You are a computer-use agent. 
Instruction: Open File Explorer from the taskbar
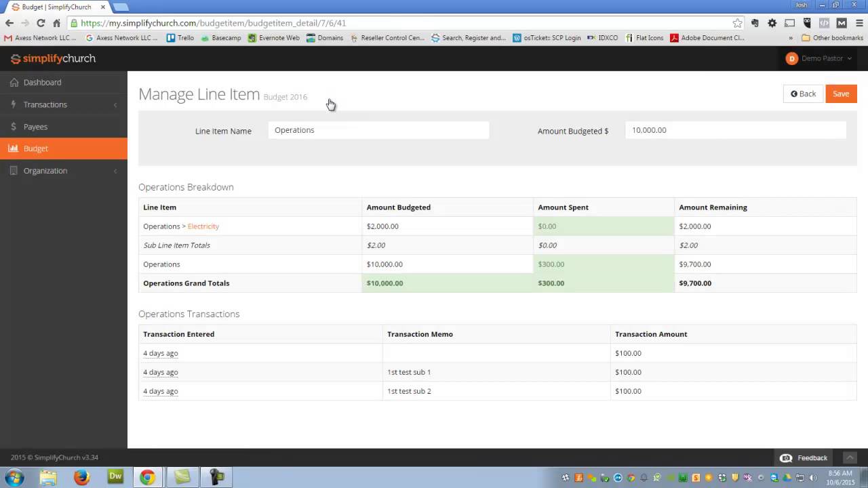(x=48, y=477)
